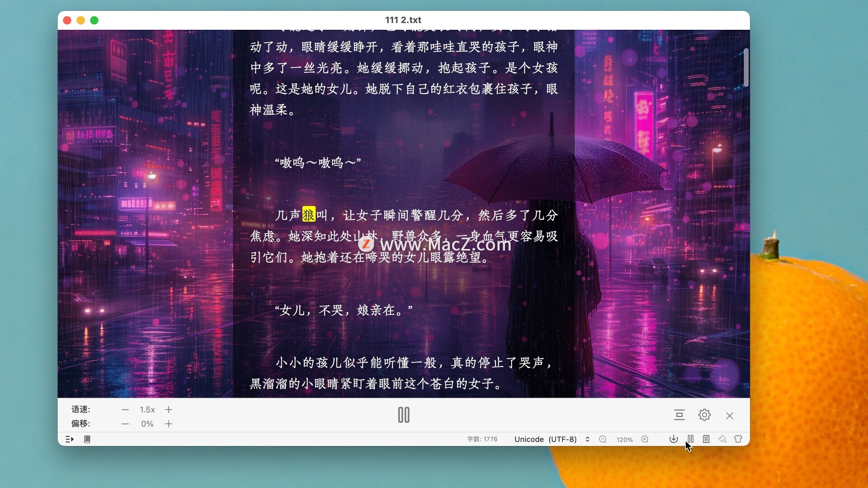868x488 pixels.
Task: Click the 字数: 1776 word count
Action: click(482, 439)
